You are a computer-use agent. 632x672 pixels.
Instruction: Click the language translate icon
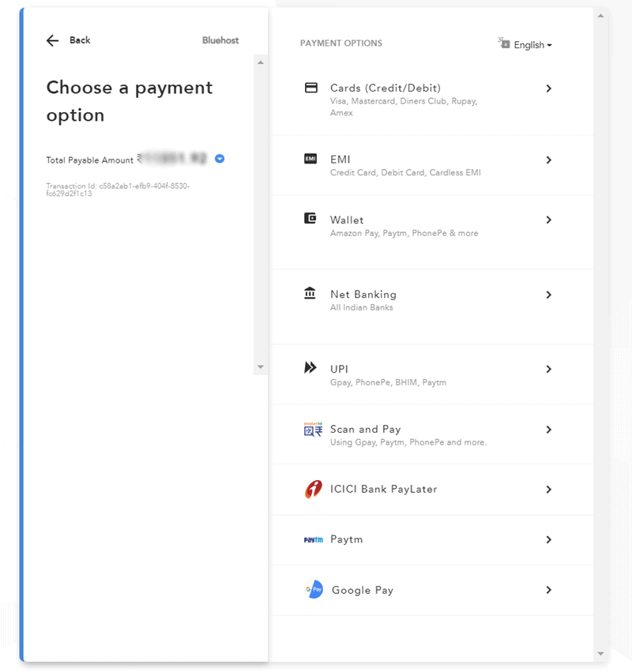click(x=504, y=43)
